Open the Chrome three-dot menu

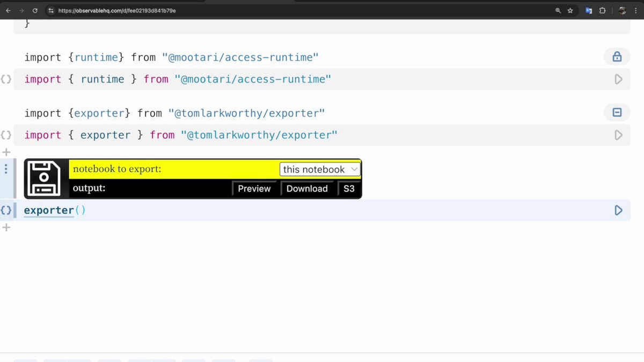tap(636, 10)
